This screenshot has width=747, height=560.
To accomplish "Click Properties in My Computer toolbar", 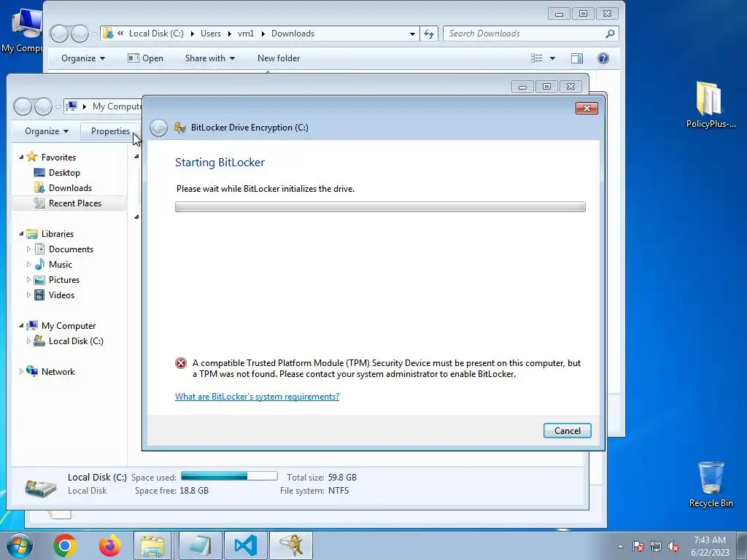I will (110, 131).
